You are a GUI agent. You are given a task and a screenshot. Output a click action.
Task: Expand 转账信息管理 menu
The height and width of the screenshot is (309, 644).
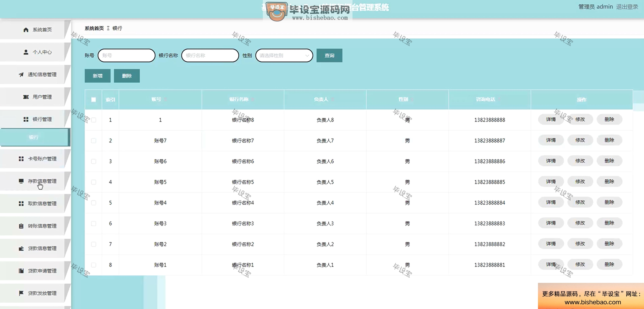tap(35, 226)
